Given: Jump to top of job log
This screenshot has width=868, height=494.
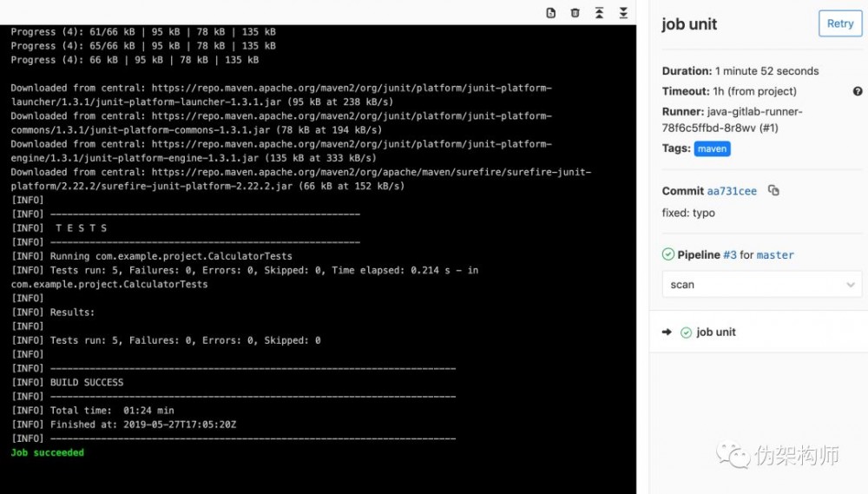Looking at the screenshot, I should click(600, 13).
